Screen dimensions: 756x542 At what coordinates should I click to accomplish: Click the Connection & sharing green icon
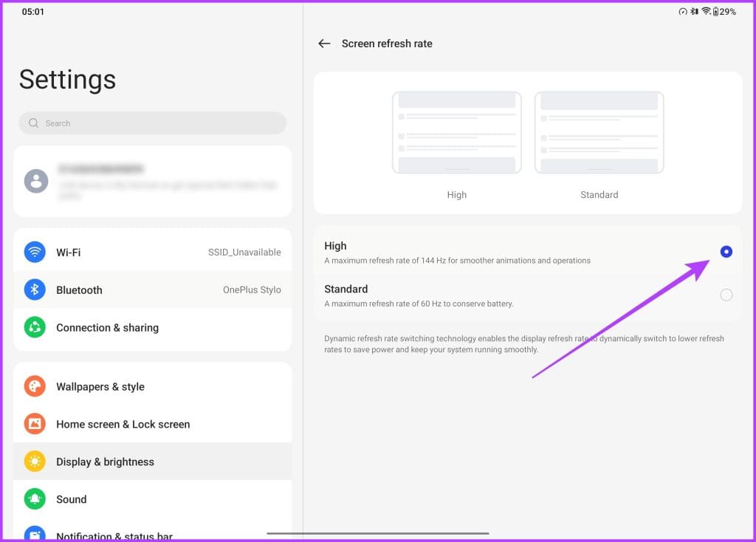click(35, 327)
